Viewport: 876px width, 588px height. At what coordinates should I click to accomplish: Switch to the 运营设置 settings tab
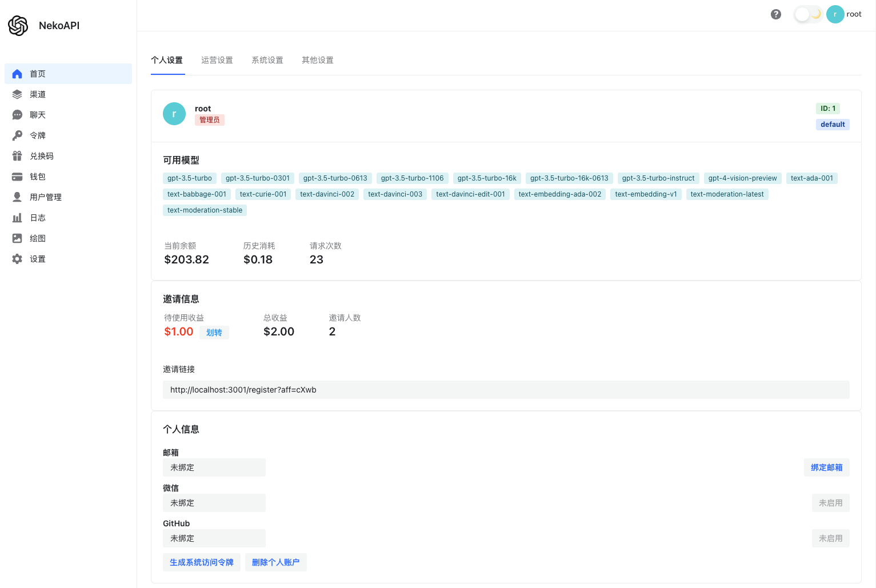pyautogui.click(x=217, y=60)
